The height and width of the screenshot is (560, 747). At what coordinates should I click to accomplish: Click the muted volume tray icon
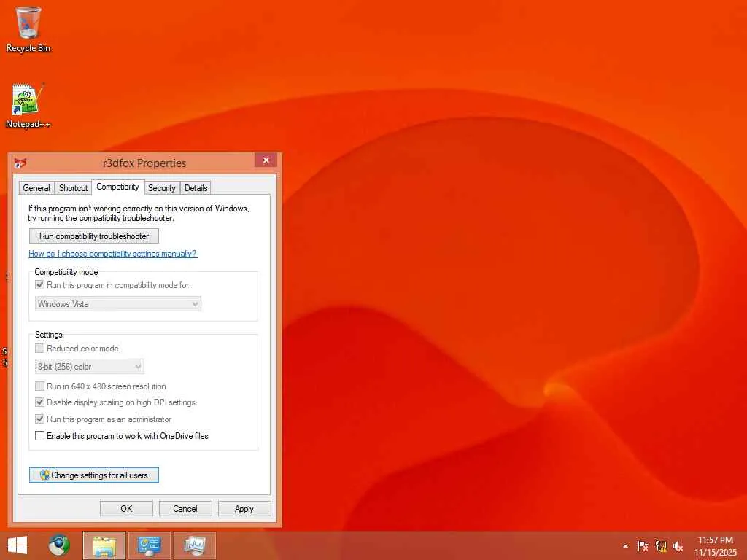click(x=678, y=546)
